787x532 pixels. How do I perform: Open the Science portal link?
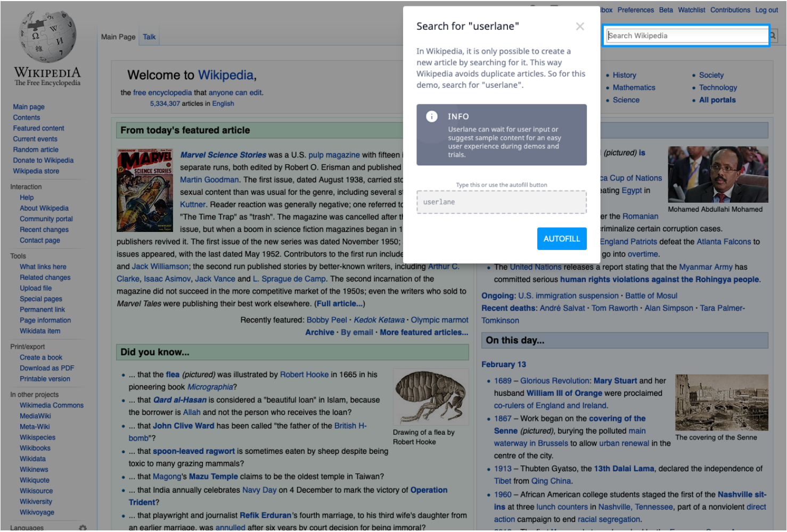(x=626, y=99)
